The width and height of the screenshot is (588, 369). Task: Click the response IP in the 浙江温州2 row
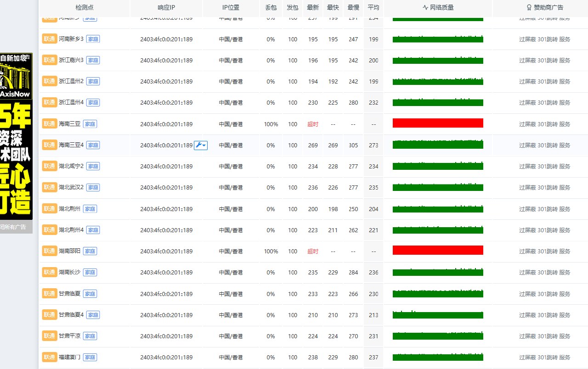click(166, 81)
